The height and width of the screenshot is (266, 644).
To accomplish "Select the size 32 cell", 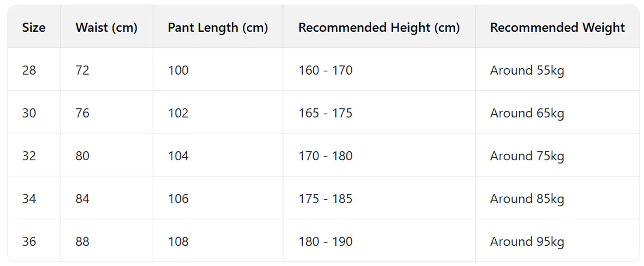I will (29, 156).
